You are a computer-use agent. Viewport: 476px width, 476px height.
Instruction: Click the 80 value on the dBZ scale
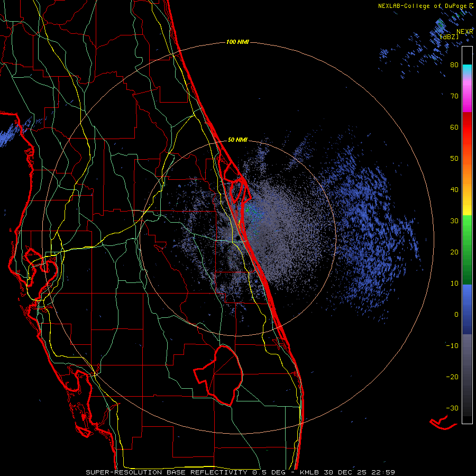[454, 65]
